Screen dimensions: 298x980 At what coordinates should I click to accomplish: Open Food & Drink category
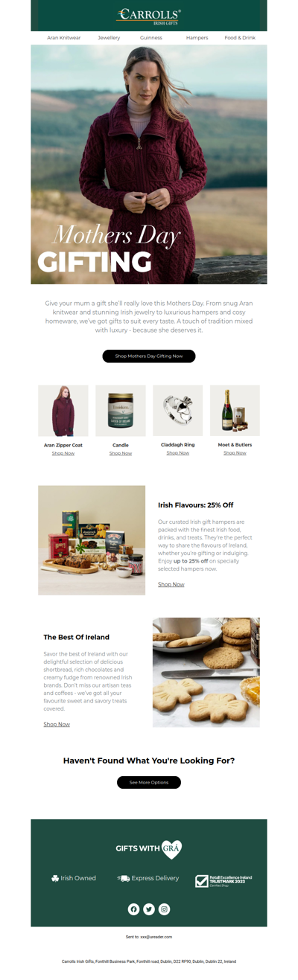(x=240, y=37)
